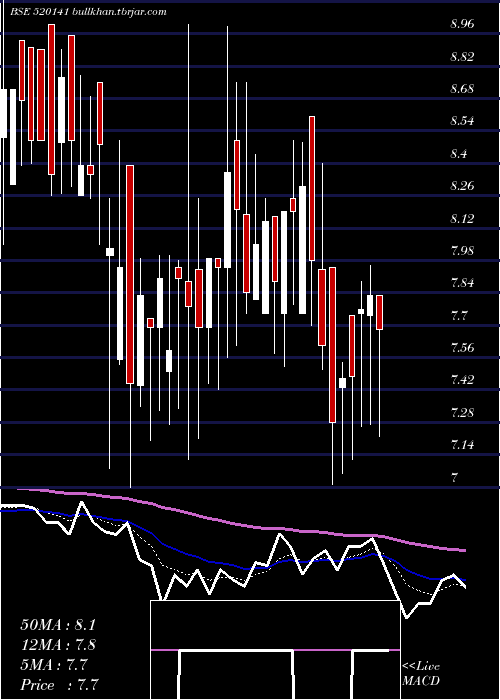Click the BSE 520141 chart title text
The width and height of the screenshot is (500, 700).
point(88,12)
